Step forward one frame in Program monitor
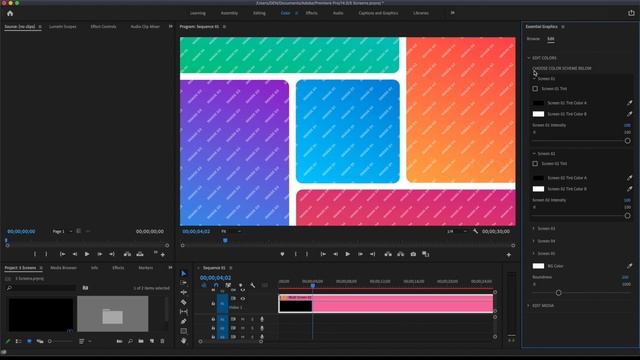Image resolution: width=640 pixels, height=360 pixels. pos(360,254)
